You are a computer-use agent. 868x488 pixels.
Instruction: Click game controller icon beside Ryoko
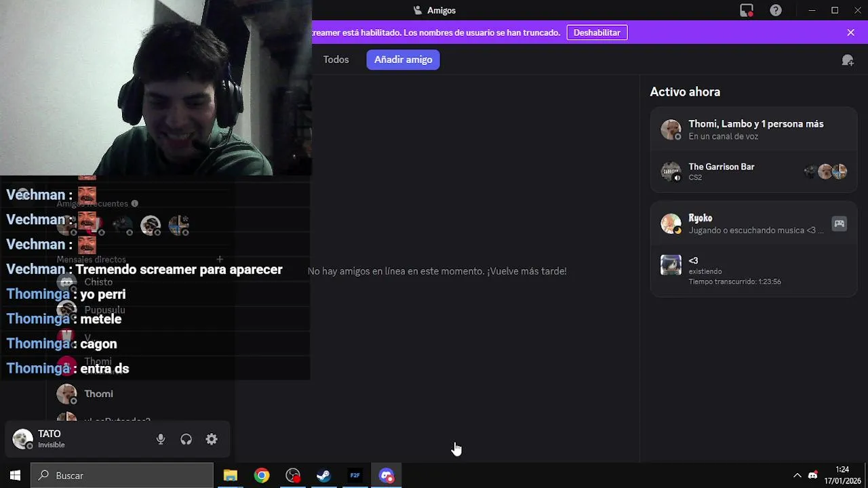point(840,224)
